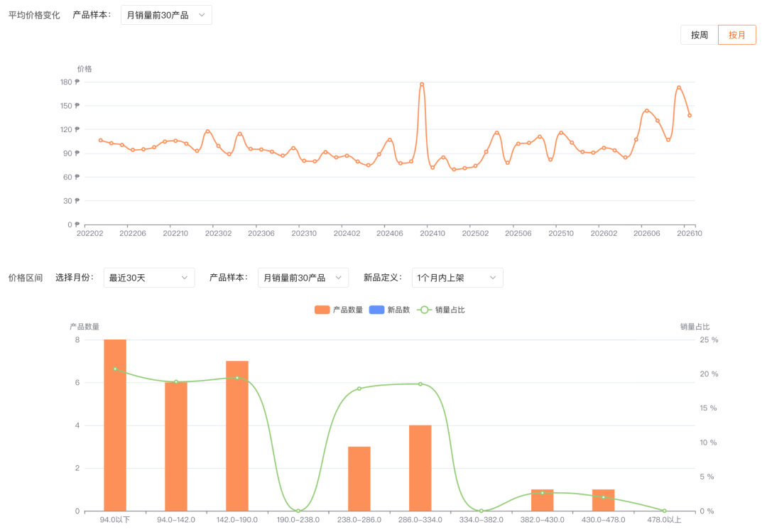
Task: Click the 142.0–190.0 bar
Action: pos(237,436)
